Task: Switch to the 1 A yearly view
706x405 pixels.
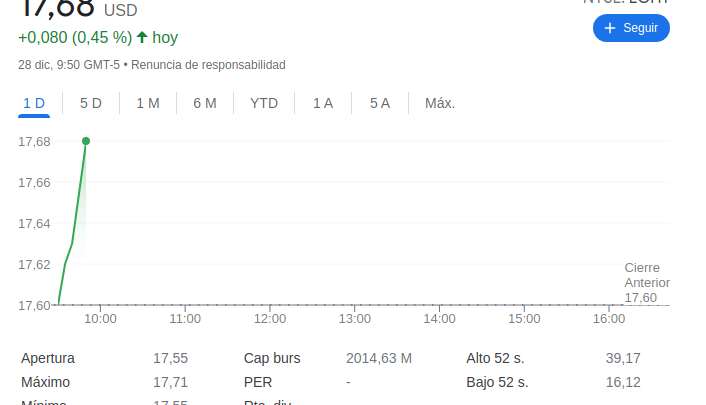Action: coord(322,103)
